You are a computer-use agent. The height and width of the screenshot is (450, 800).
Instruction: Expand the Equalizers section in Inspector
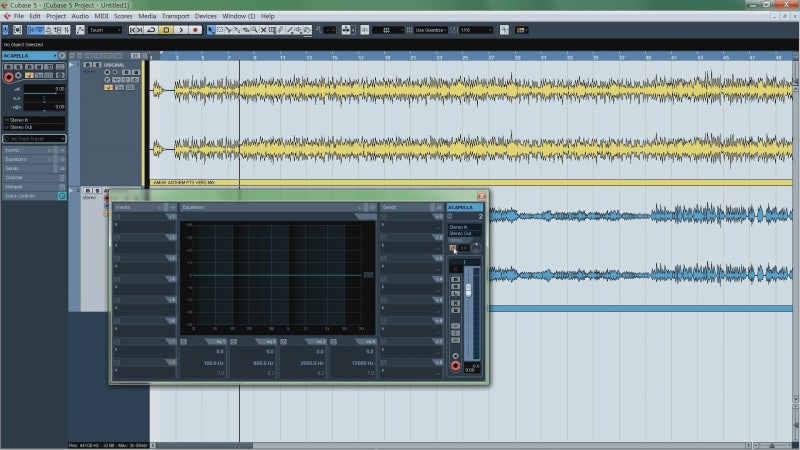click(x=34, y=160)
